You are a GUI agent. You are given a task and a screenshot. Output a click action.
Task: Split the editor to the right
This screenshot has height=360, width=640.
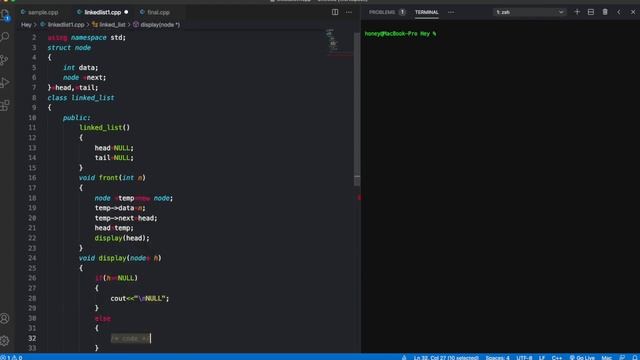click(x=335, y=12)
